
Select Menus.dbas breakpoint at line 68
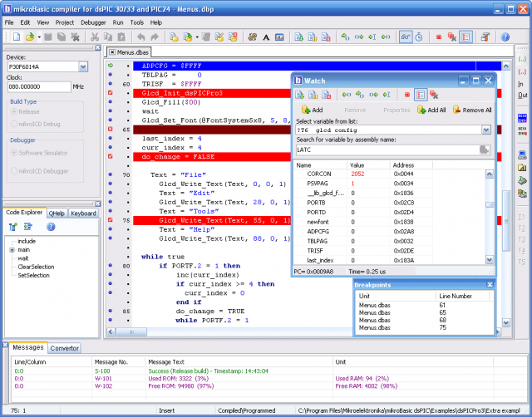(423, 320)
